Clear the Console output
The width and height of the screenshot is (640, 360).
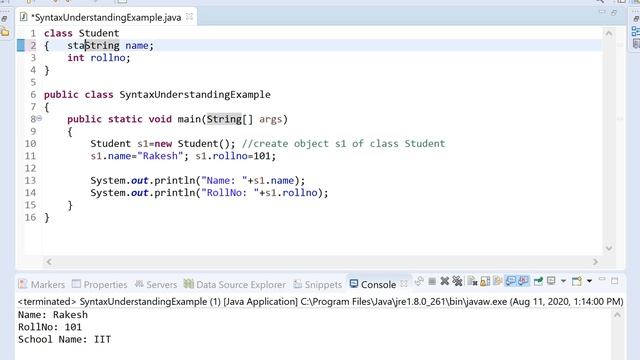click(x=472, y=281)
